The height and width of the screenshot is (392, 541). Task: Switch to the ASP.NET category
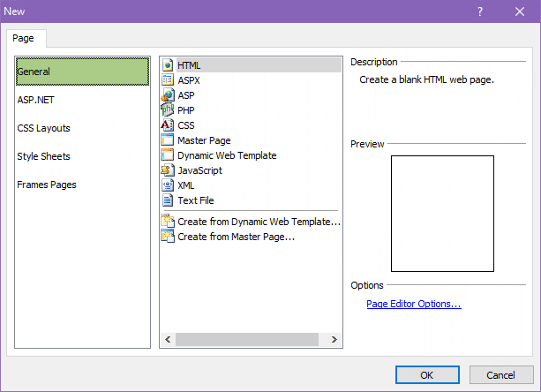(37, 100)
